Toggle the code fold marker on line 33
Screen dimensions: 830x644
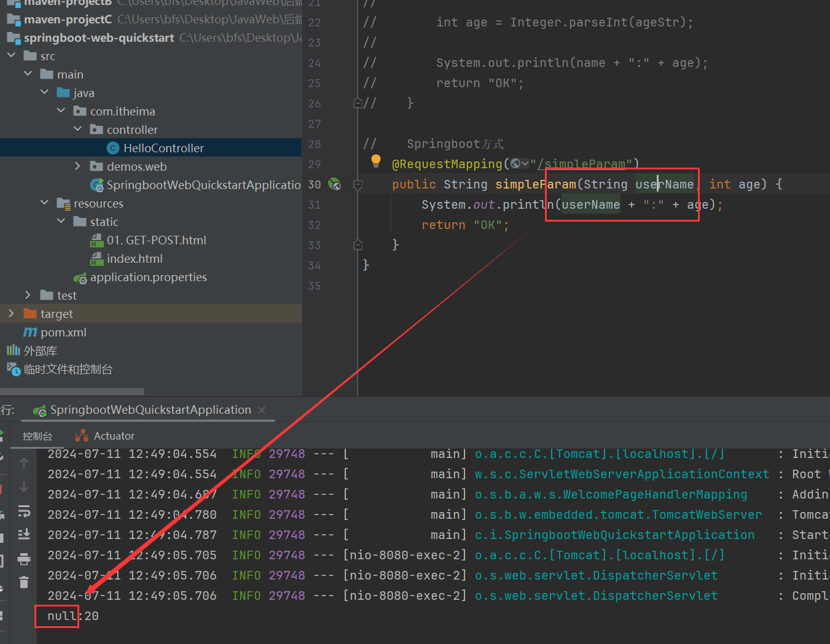(358, 245)
